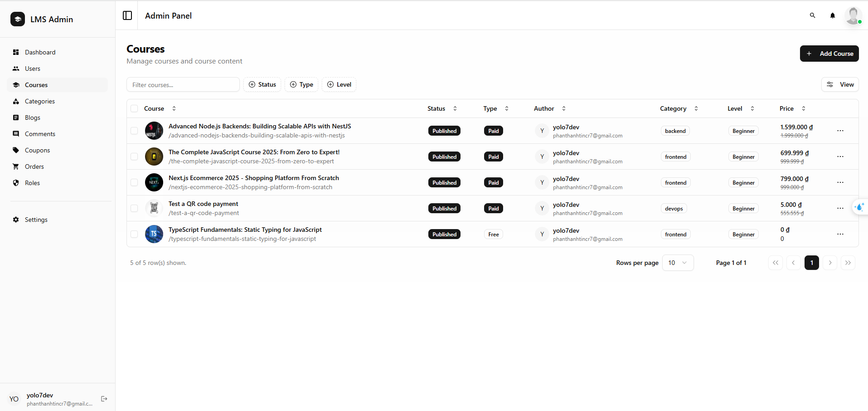Viewport: 868px width, 411px height.
Task: Click the search magnifier icon
Action: click(x=812, y=15)
